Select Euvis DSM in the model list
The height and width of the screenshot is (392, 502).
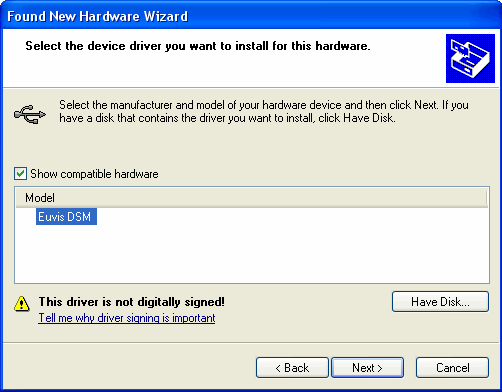66,217
